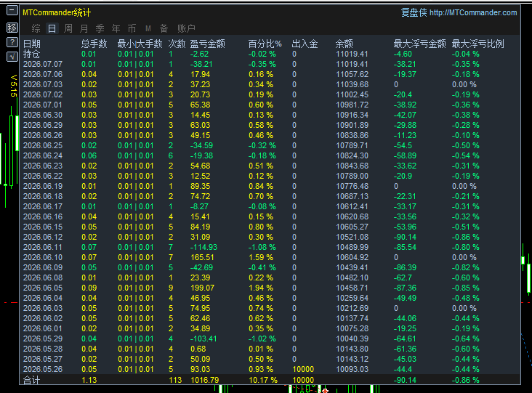
Task: Open the 月 monthly tab
Action: [x=84, y=28]
